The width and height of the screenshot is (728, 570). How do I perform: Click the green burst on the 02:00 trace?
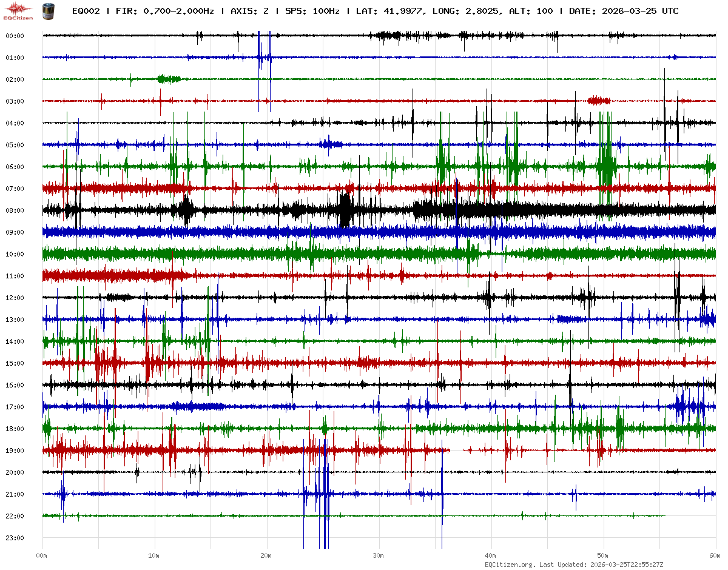click(168, 79)
